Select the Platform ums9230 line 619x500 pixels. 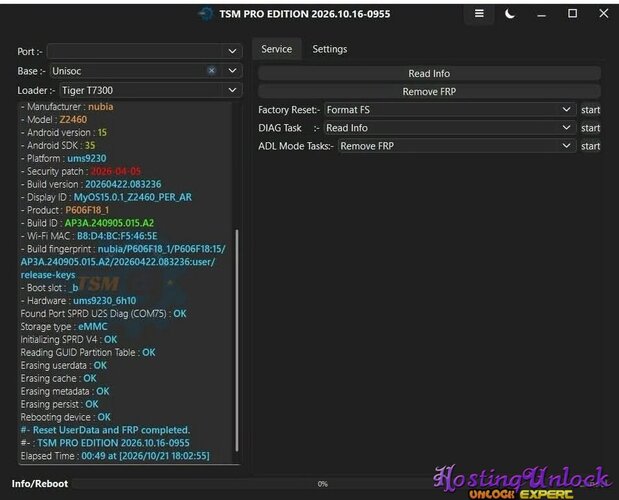pyautogui.click(x=63, y=158)
